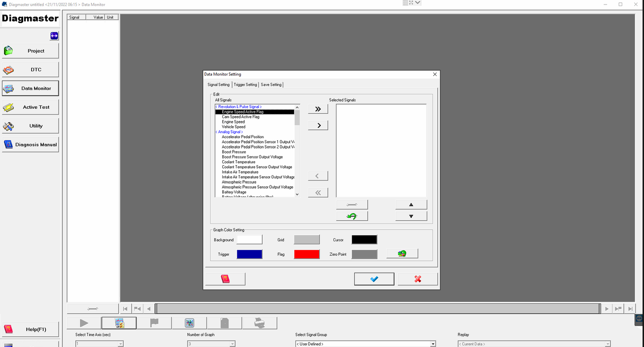This screenshot has width=644, height=347.
Task: Click the printer toolbar button
Action: [x=260, y=323]
